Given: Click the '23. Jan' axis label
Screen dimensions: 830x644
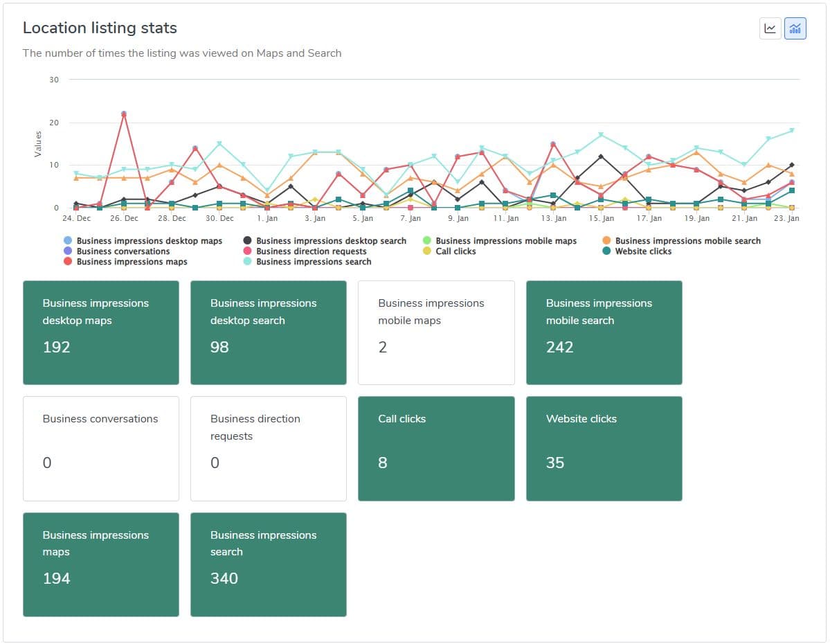Looking at the screenshot, I should pos(786,218).
